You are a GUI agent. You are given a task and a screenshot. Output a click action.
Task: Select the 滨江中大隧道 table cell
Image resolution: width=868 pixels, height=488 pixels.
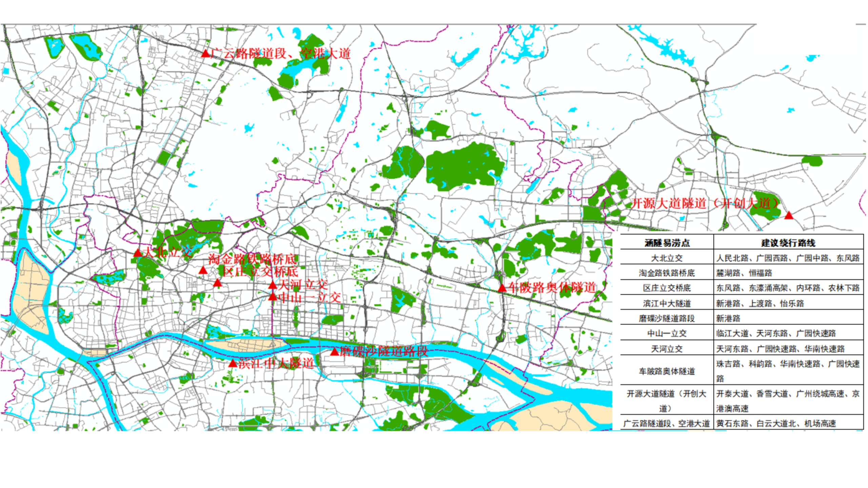[667, 303]
